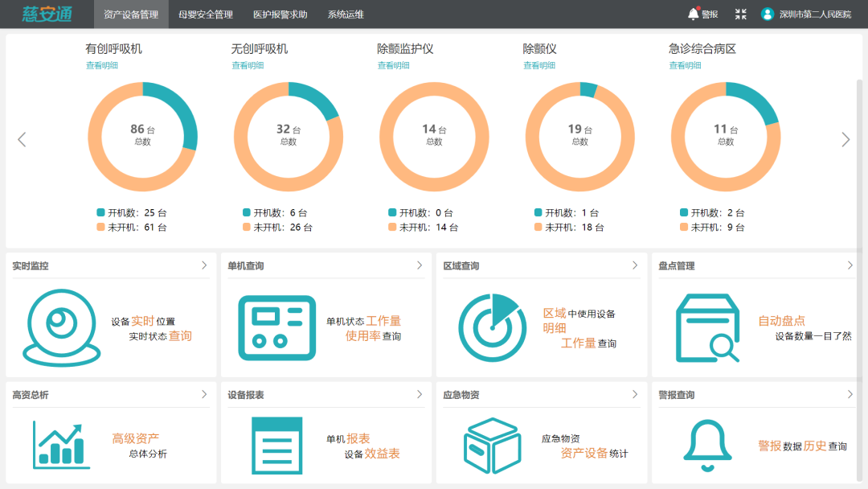
Task: Switch to 母婴安全管理 tab
Action: (x=205, y=14)
